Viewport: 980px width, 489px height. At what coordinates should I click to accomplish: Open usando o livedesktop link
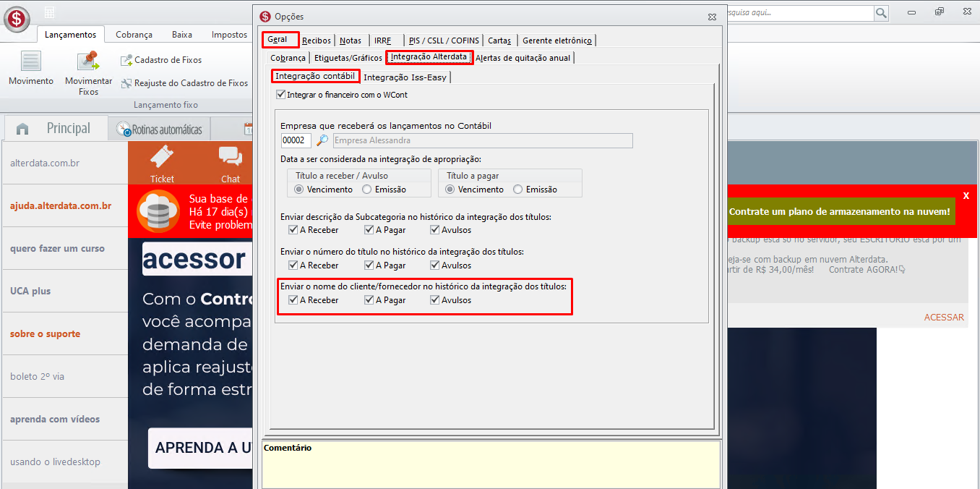coord(55,462)
